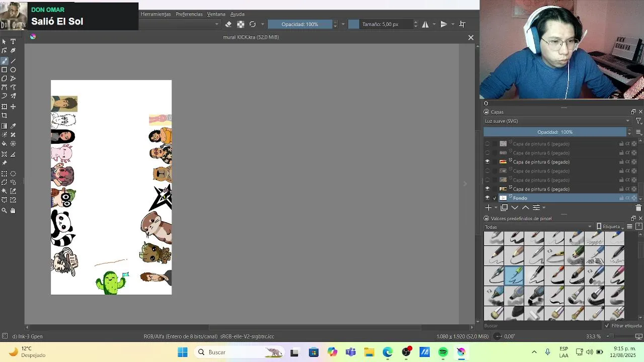Move layer down with arrow
Image resolution: width=644 pixels, height=362 pixels.
[515, 208]
